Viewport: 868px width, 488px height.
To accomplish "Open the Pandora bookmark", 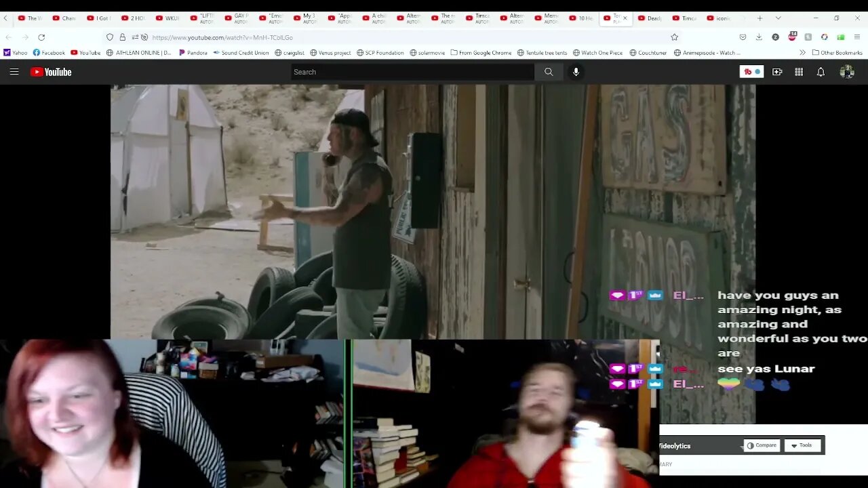I will (x=193, y=52).
